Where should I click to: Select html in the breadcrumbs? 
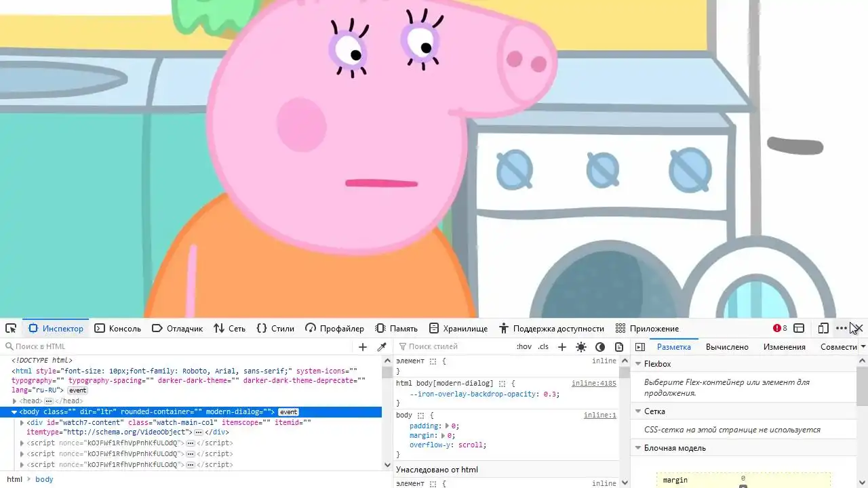click(x=14, y=479)
